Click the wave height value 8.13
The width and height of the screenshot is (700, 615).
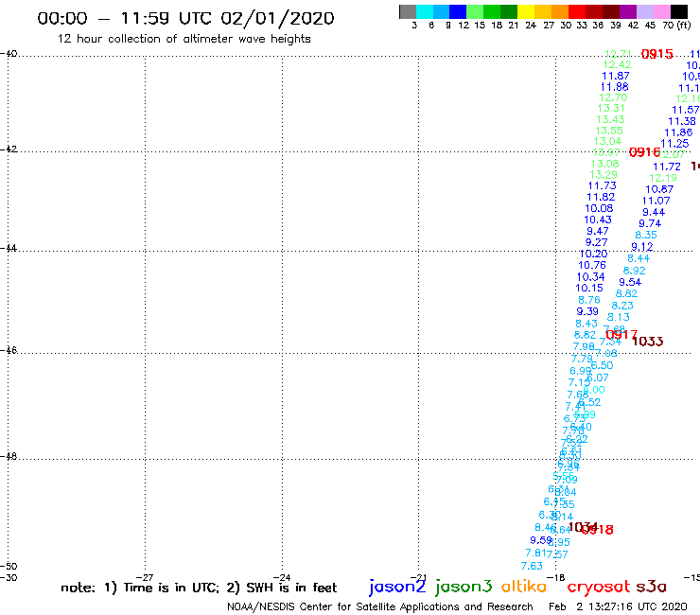tap(619, 317)
